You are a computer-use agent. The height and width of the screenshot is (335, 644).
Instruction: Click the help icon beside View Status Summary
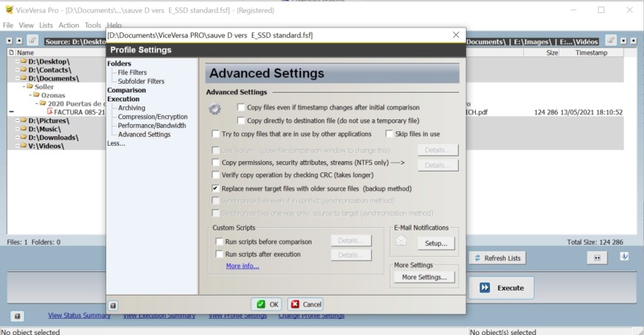[x=17, y=316]
